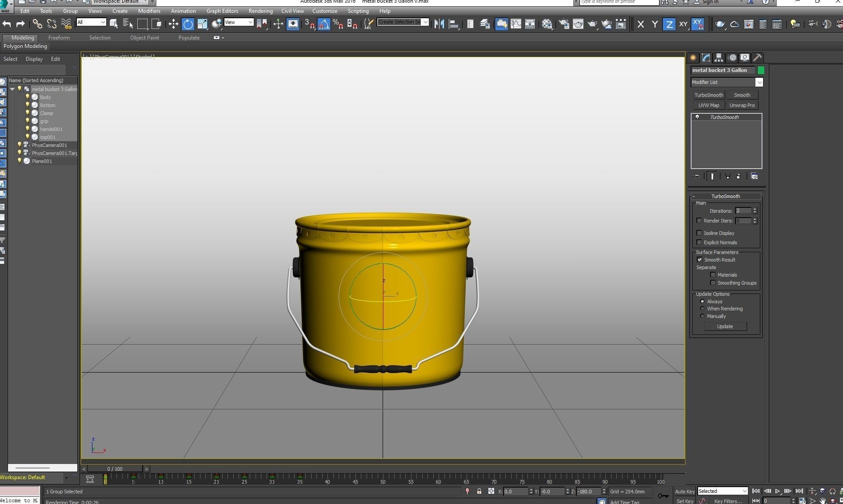Open the selection filter All dropdown
Screen dimensions: 843x504
click(x=91, y=22)
